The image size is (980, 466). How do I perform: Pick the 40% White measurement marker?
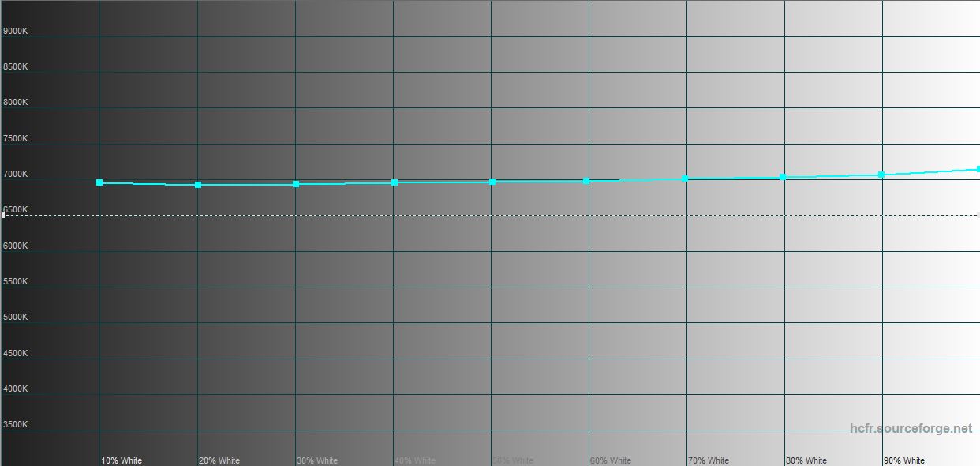click(x=395, y=182)
